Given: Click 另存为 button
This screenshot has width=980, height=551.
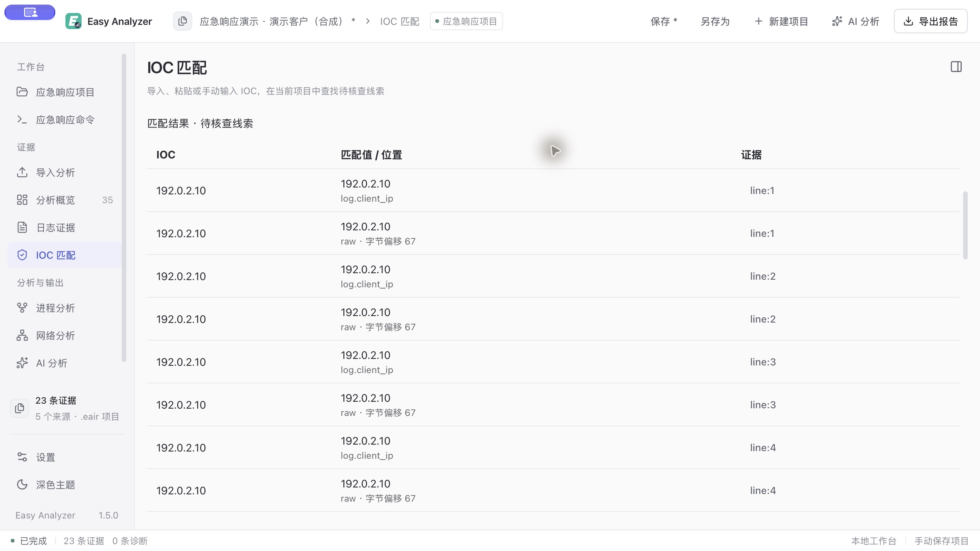Looking at the screenshot, I should pos(715,21).
